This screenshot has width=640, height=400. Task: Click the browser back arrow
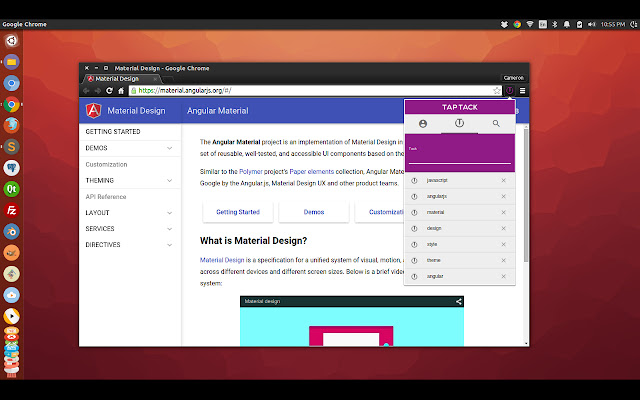tap(86, 91)
